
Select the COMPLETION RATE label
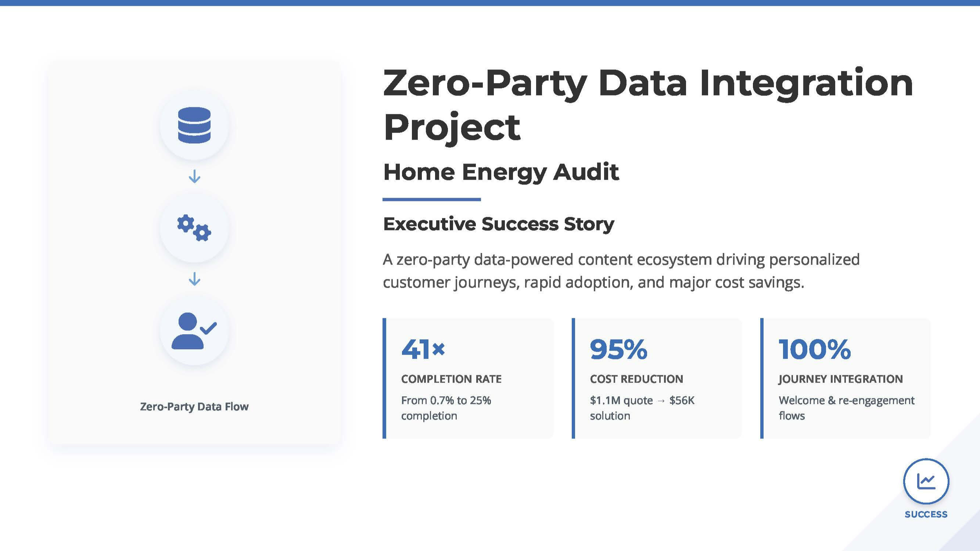pos(451,379)
